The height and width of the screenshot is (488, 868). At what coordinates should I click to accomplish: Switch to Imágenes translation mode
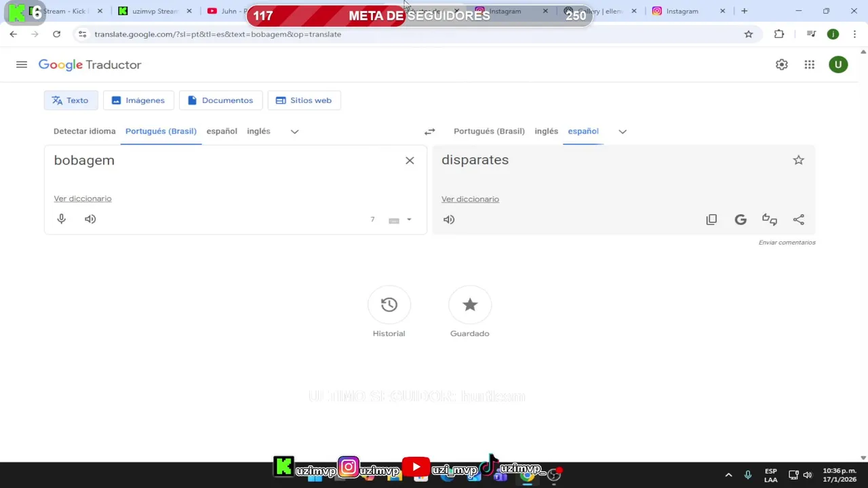[138, 100]
